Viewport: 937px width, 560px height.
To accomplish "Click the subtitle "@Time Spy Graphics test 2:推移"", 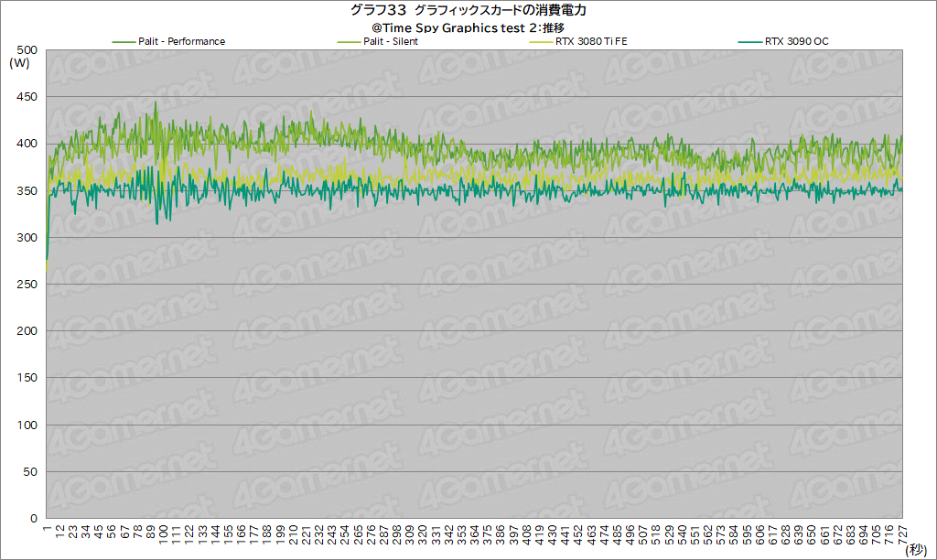I will tap(468, 27).
